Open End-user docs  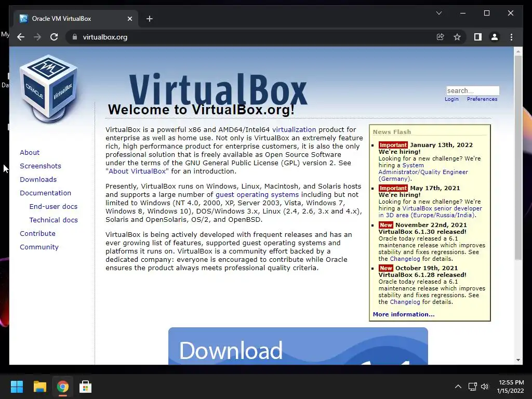click(54, 207)
